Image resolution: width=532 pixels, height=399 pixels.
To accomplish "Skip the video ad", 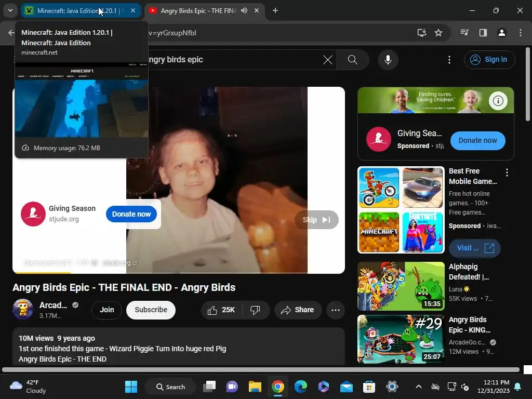I will point(316,220).
